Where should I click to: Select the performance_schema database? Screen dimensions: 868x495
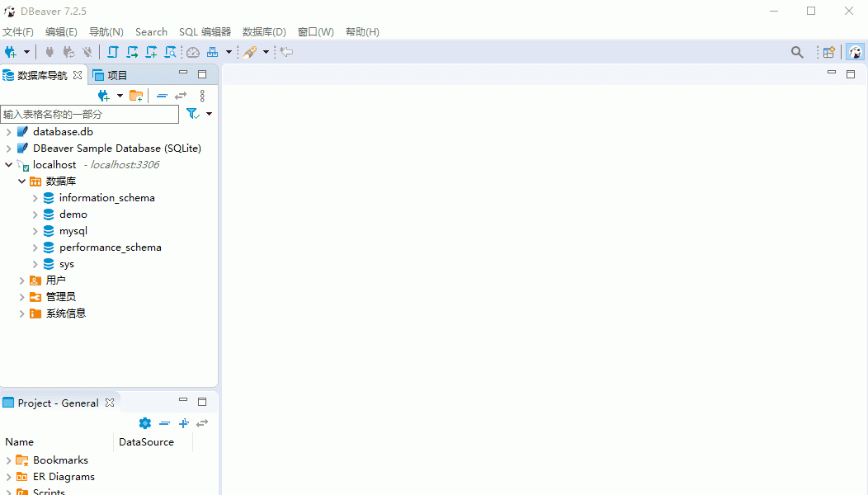[111, 247]
